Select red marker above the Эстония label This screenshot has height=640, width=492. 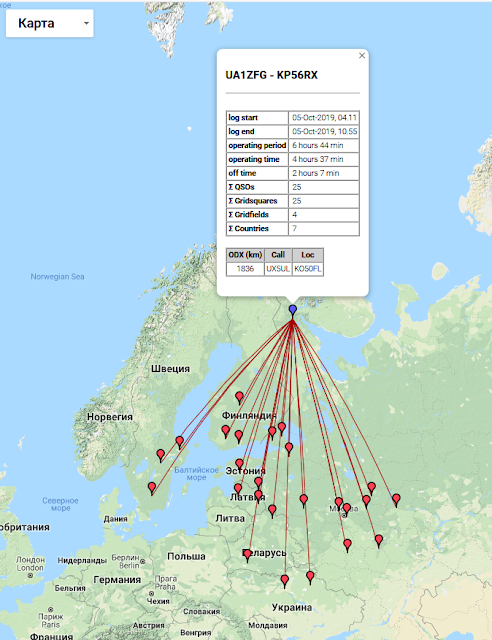pos(239,465)
